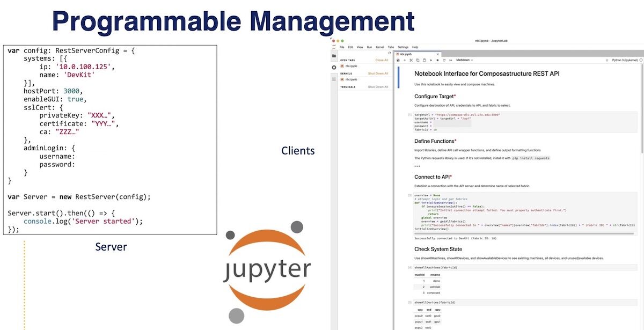Click the Notebook Interface for Composastructure heading
The height and width of the screenshot is (330, 644).
point(487,74)
